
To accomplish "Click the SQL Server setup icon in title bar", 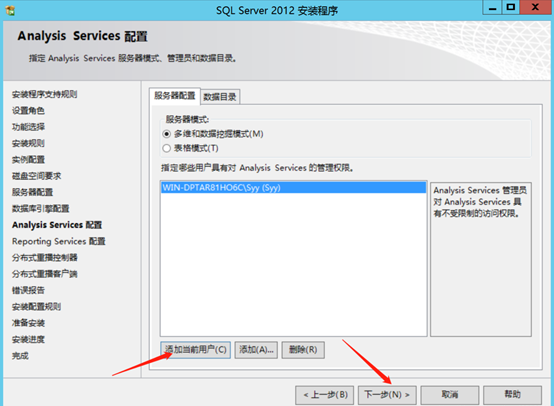I will [x=10, y=11].
